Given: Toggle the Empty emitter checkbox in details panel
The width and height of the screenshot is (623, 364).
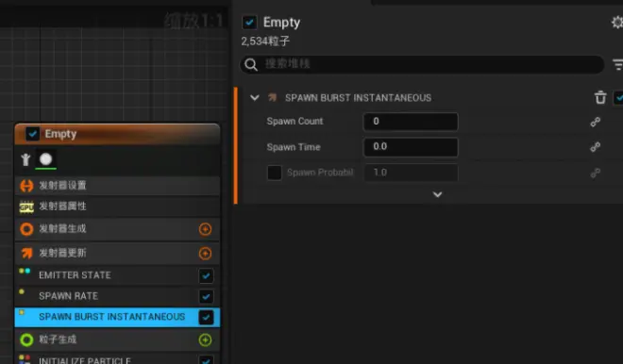Looking at the screenshot, I should (249, 23).
